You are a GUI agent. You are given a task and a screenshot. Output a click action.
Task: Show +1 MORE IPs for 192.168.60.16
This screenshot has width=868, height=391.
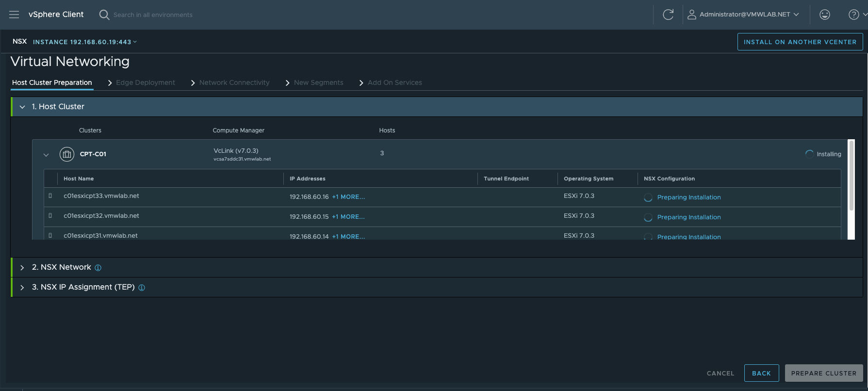[x=348, y=197]
